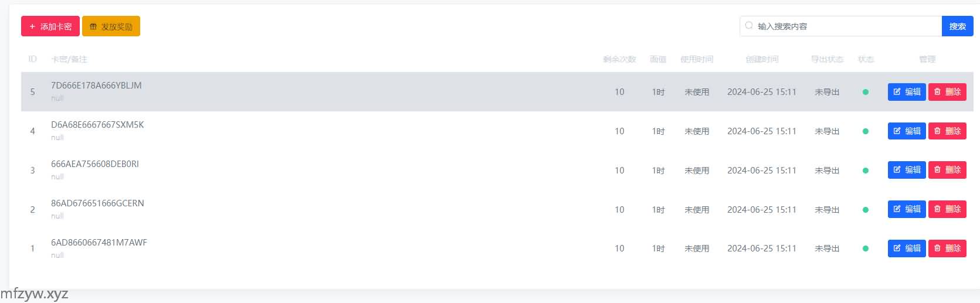Delete card key 7D666E178A666YBLJM
Image resolution: width=980 pixels, height=303 pixels.
pyautogui.click(x=947, y=92)
